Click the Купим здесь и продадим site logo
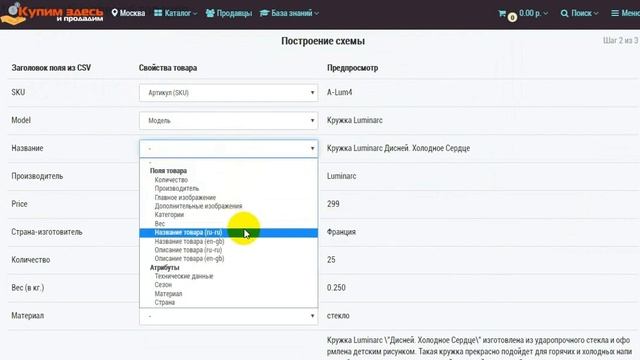Screen dimensions: 640x360 [x=52, y=13]
